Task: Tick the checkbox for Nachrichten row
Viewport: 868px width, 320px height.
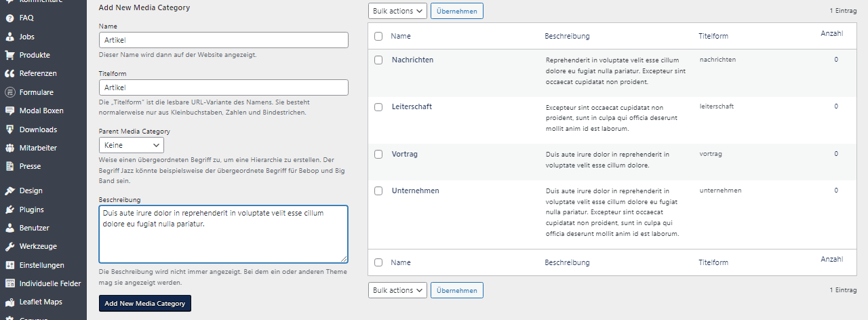Action: click(x=378, y=60)
